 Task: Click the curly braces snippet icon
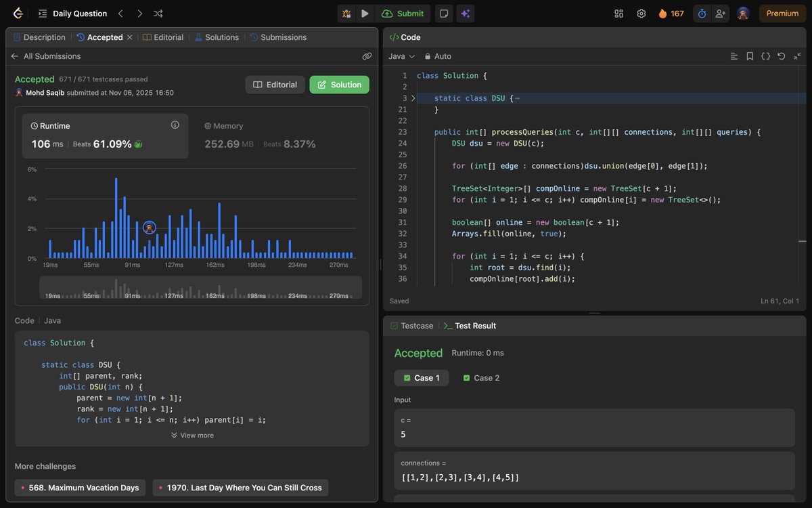(765, 56)
